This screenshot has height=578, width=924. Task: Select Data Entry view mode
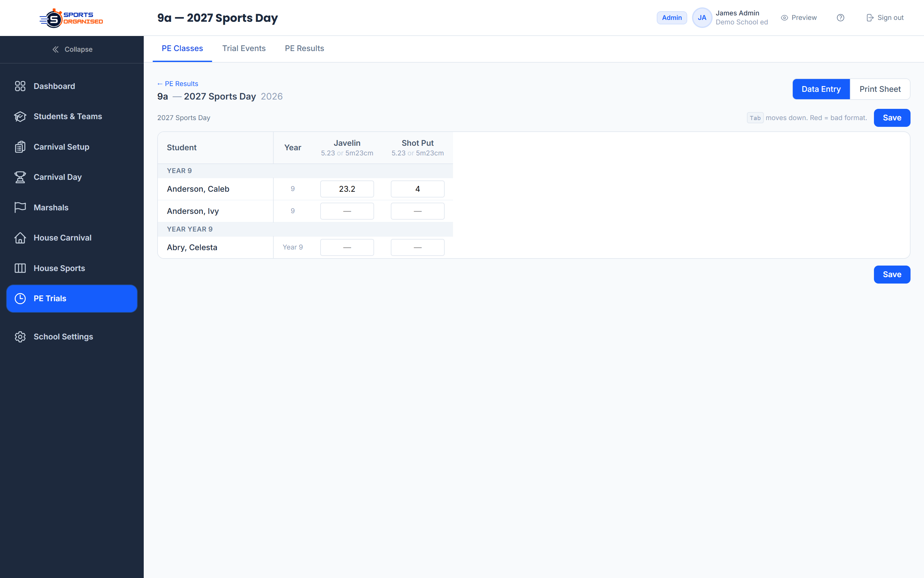(821, 89)
